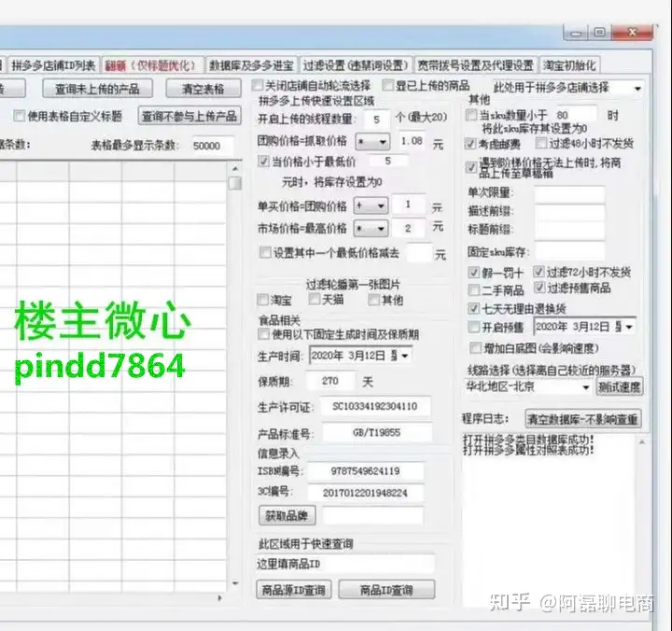The width and height of the screenshot is (672, 631).
Task: Enable the 二手商品 checkbox
Action: click(474, 290)
